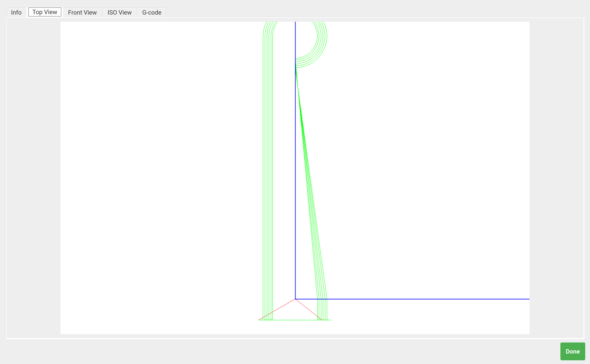This screenshot has height=364, width=590.
Task: Open the Front View tab
Action: click(82, 12)
